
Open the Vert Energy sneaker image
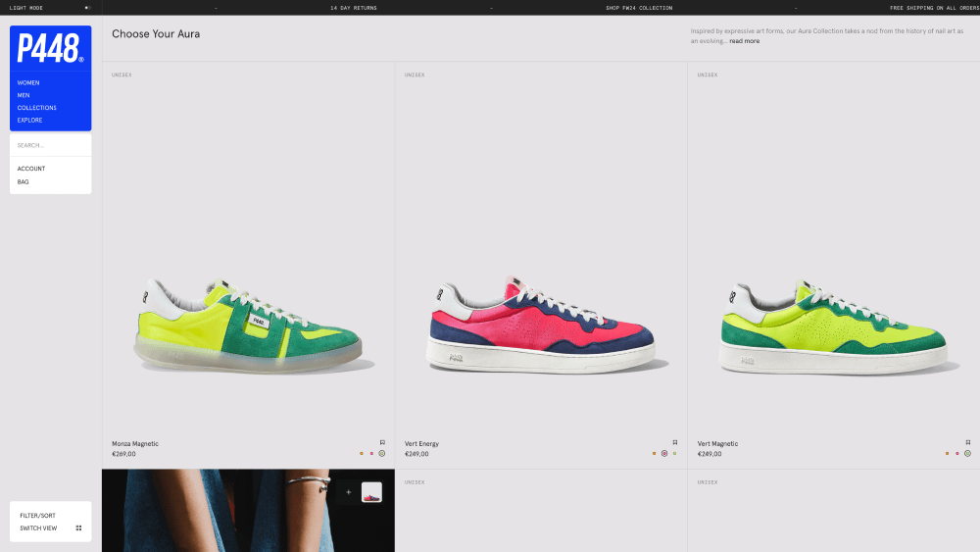(x=546, y=326)
